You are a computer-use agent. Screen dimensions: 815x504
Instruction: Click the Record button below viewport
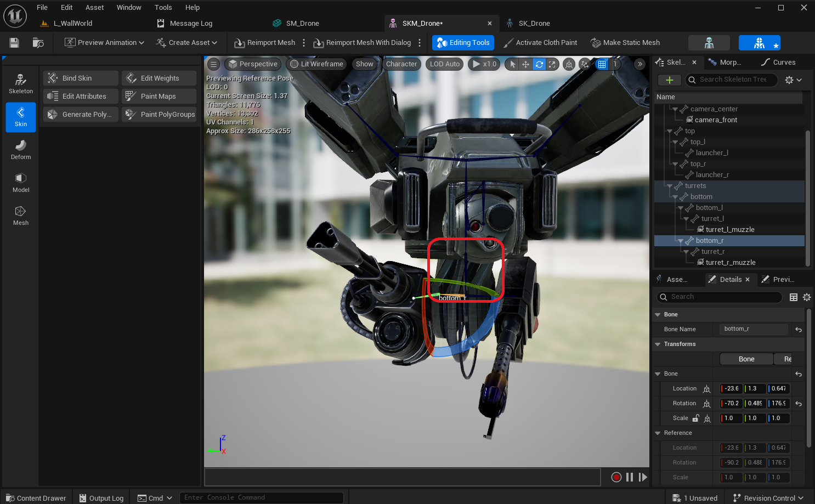pyautogui.click(x=616, y=477)
